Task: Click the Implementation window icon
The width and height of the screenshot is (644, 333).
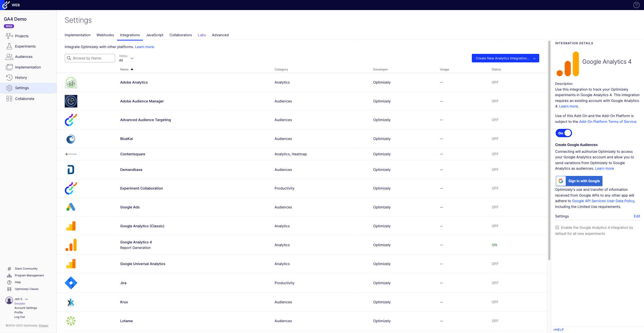Action: [9, 67]
